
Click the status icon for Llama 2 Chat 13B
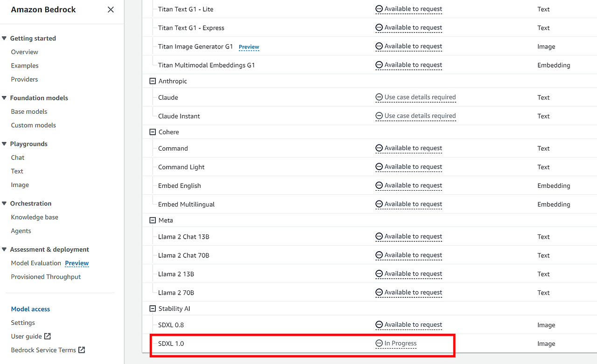point(379,236)
